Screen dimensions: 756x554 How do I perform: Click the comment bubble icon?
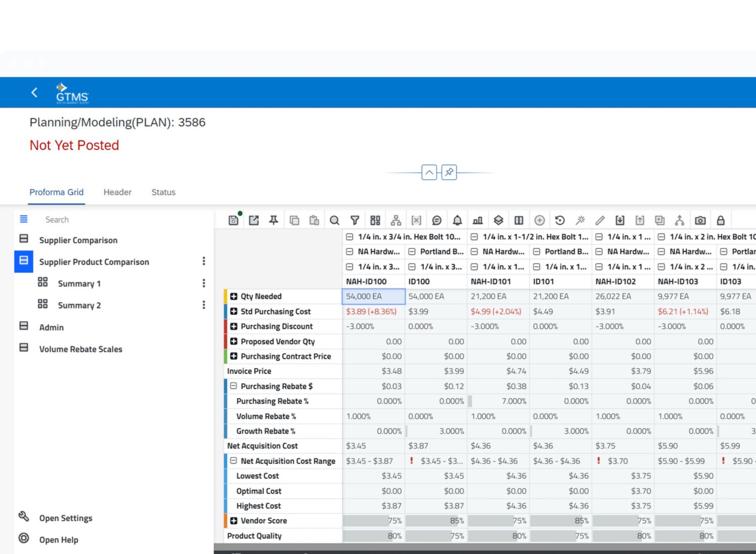pos(437,220)
